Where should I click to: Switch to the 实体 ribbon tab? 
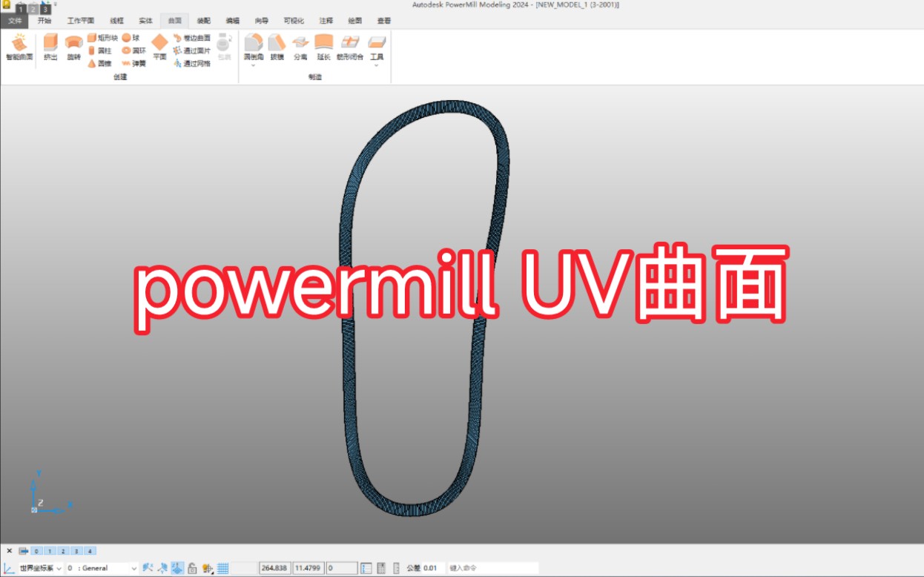(x=145, y=21)
